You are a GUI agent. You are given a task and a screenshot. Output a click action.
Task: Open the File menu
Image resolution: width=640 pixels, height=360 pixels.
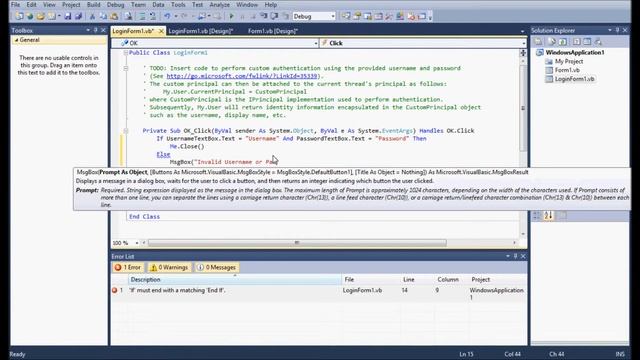pyautogui.click(x=15, y=5)
